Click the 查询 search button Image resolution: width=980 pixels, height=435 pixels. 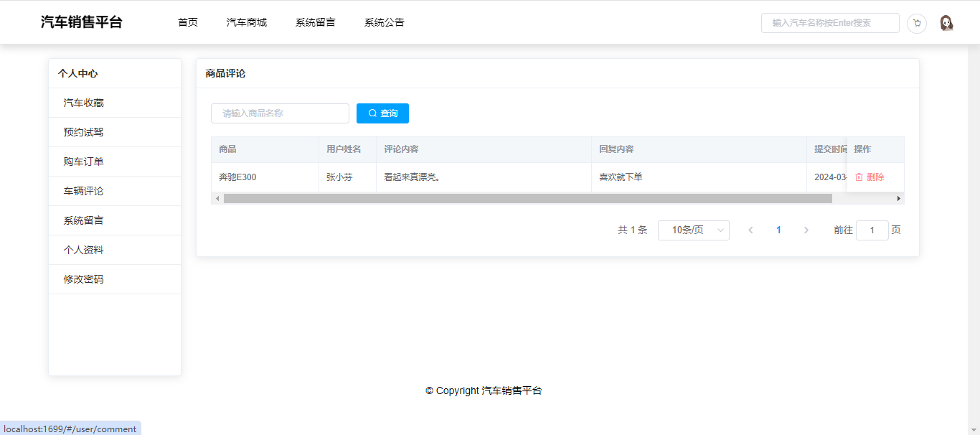coord(382,113)
